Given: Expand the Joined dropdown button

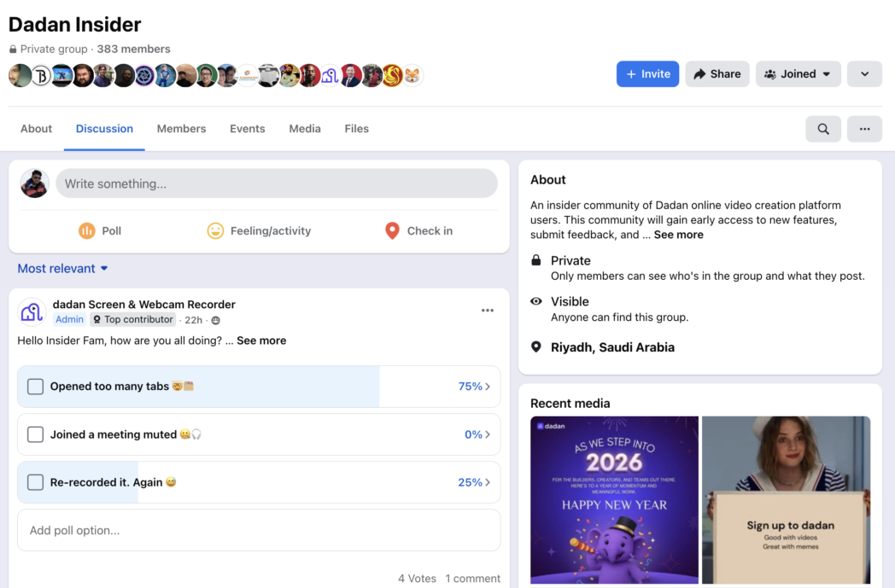Looking at the screenshot, I should 798,74.
